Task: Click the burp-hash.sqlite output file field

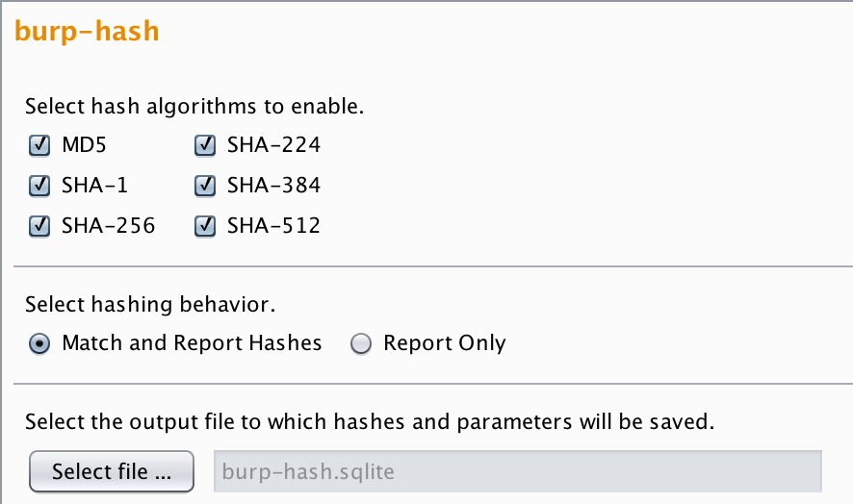Action: 517,471
